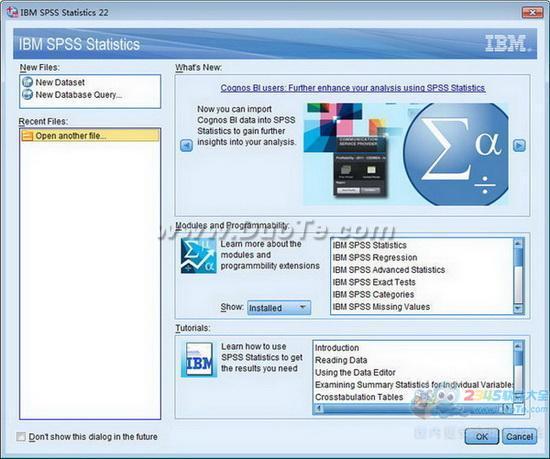Show next What's New slide
Screen dimensions: 550x459
[x=519, y=145]
